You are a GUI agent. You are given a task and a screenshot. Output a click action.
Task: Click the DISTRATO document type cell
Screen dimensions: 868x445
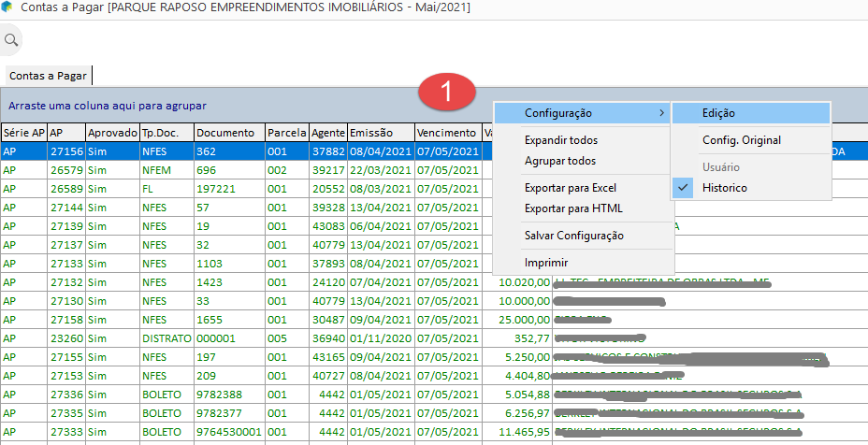tap(167, 338)
